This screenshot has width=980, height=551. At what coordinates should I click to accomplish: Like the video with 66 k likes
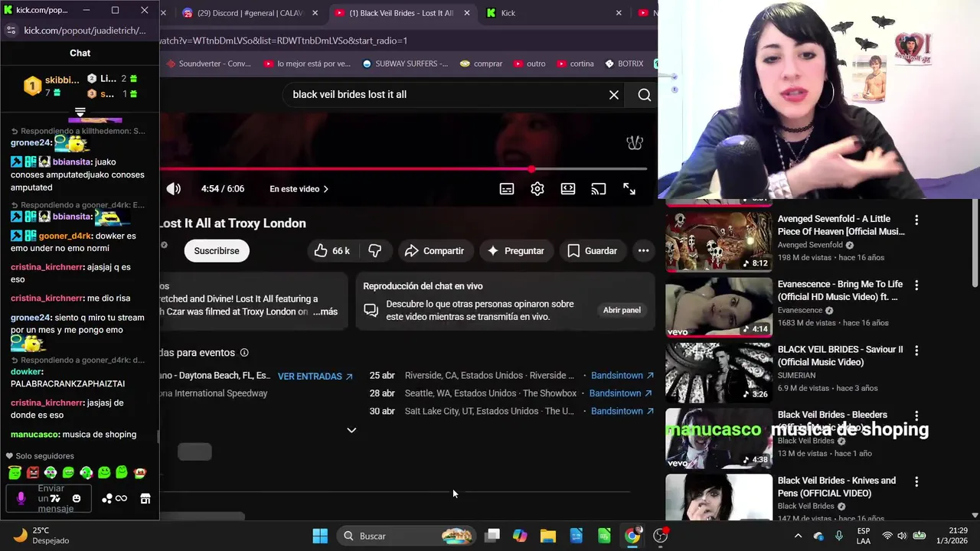(332, 251)
